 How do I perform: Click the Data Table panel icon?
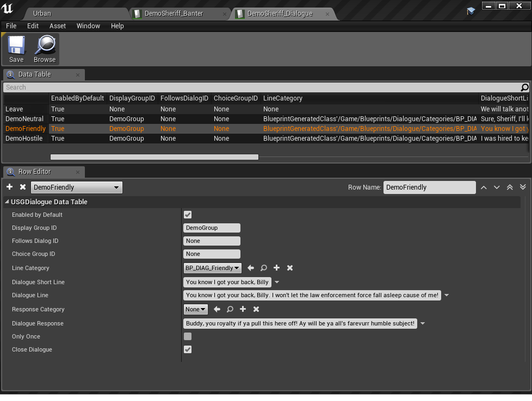pyautogui.click(x=11, y=74)
